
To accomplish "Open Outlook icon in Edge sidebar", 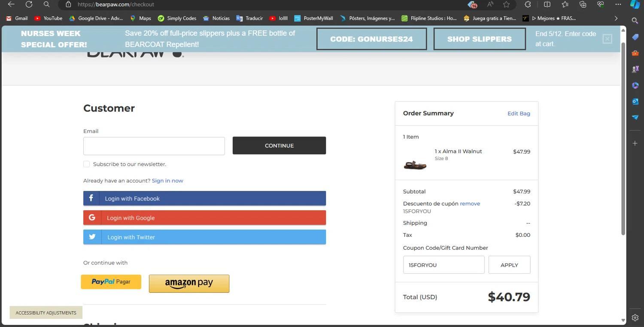I will (635, 101).
